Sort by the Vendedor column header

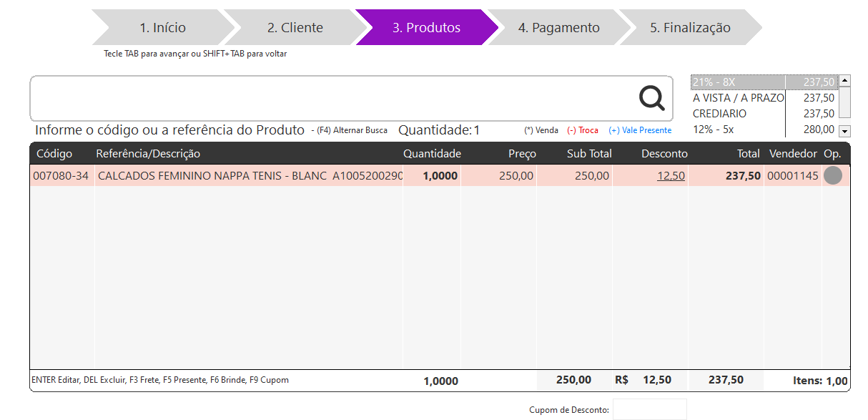792,154
